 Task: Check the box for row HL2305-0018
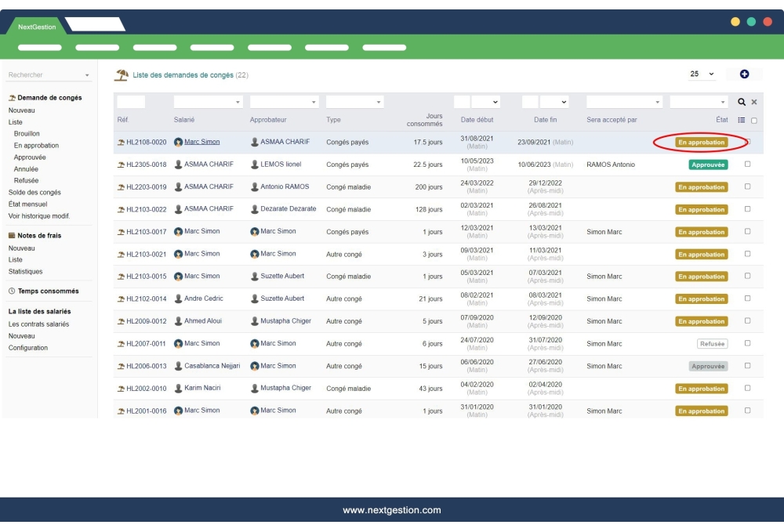click(747, 165)
